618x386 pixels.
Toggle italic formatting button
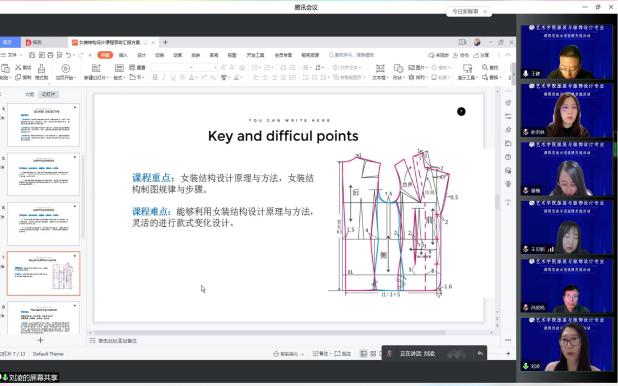[164, 77]
